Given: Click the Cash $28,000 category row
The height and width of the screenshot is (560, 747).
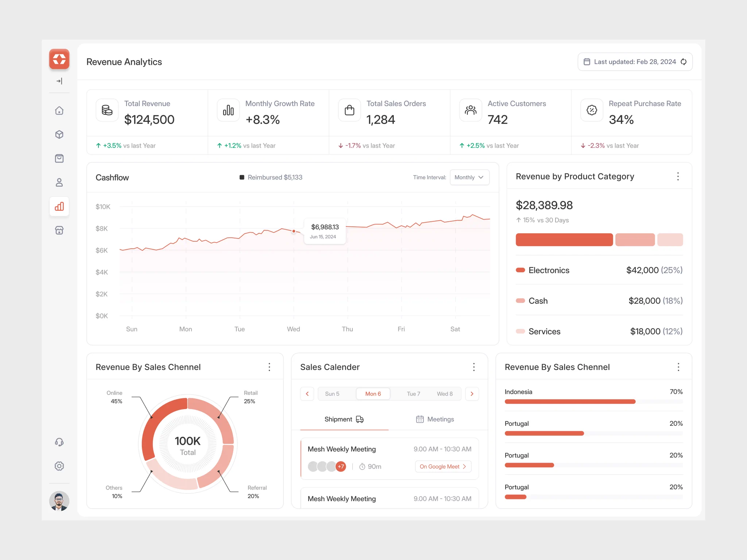Looking at the screenshot, I should click(x=599, y=301).
